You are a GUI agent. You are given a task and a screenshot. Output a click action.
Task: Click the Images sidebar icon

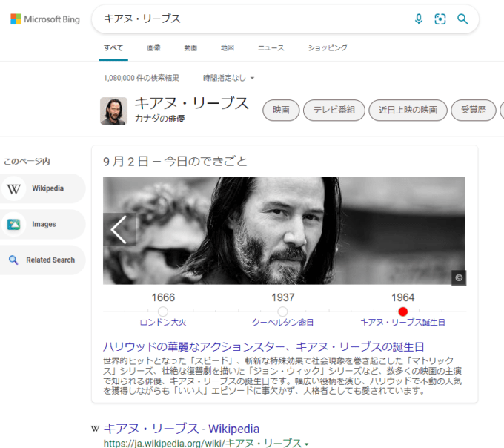[14, 224]
